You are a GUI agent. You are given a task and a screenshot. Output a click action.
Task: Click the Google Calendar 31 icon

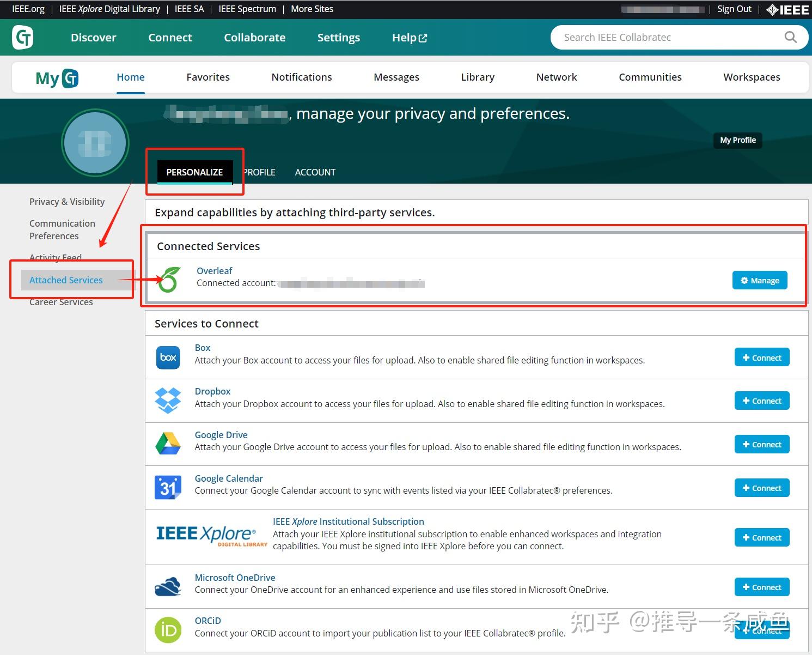point(168,487)
